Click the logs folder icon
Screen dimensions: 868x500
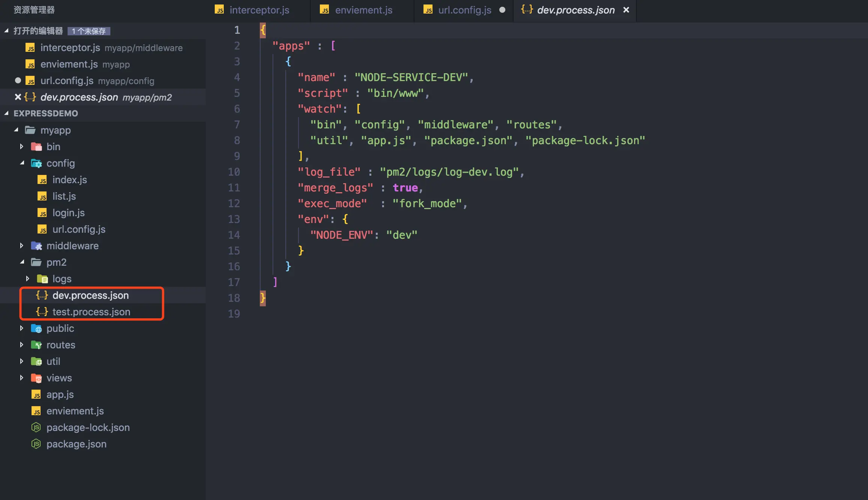click(x=42, y=279)
